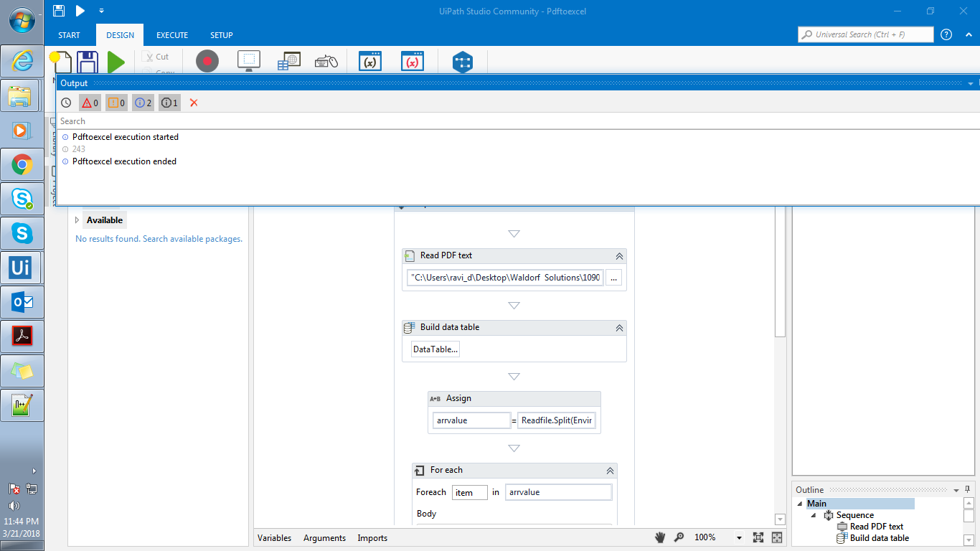980x551 pixels.
Task: Click the New workflow page icon
Action: 61,62
